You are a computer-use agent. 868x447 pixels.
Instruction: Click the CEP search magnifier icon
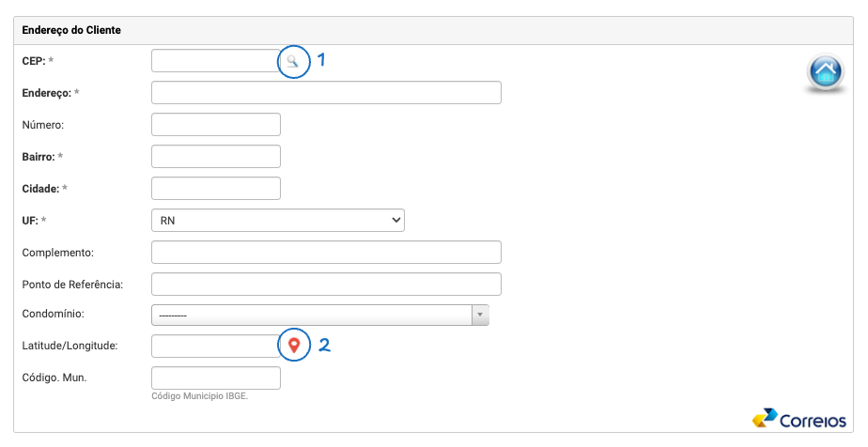pos(293,61)
